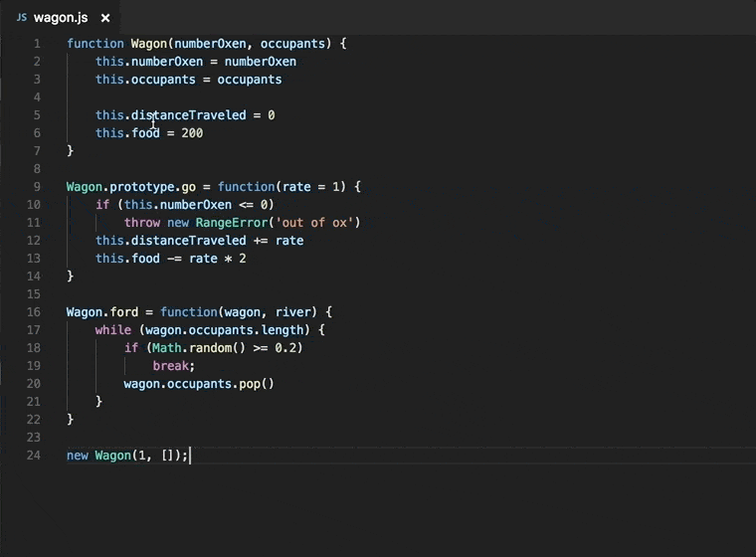Viewport: 756px width, 557px height.
Task: Select line number 16 in the gutter
Action: click(35, 312)
